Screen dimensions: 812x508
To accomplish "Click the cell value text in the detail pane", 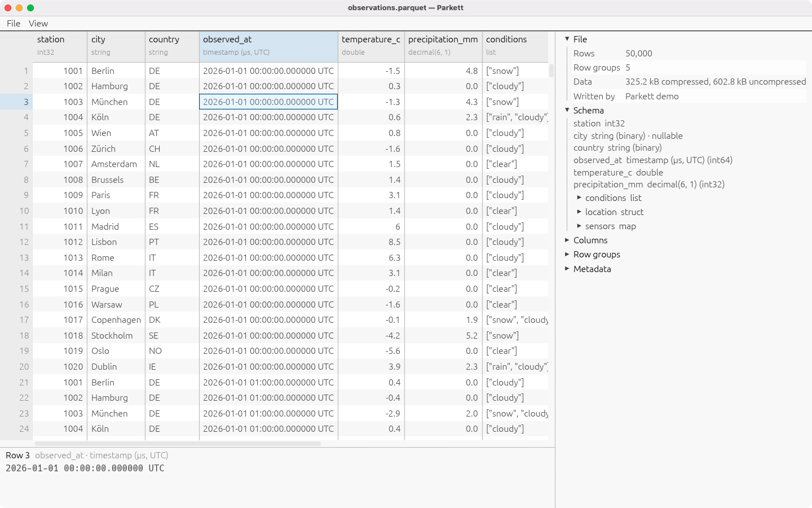I will (85, 468).
